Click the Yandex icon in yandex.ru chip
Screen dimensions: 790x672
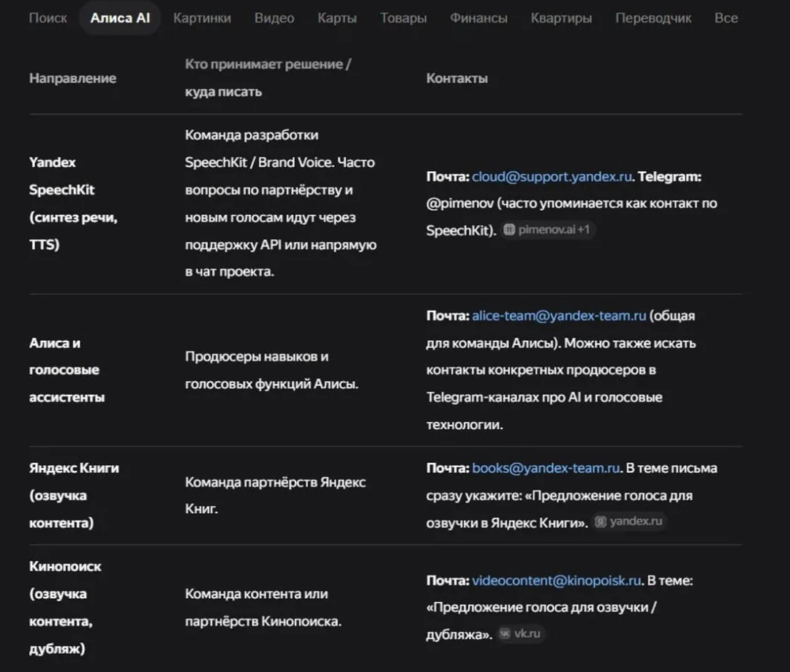pos(600,521)
